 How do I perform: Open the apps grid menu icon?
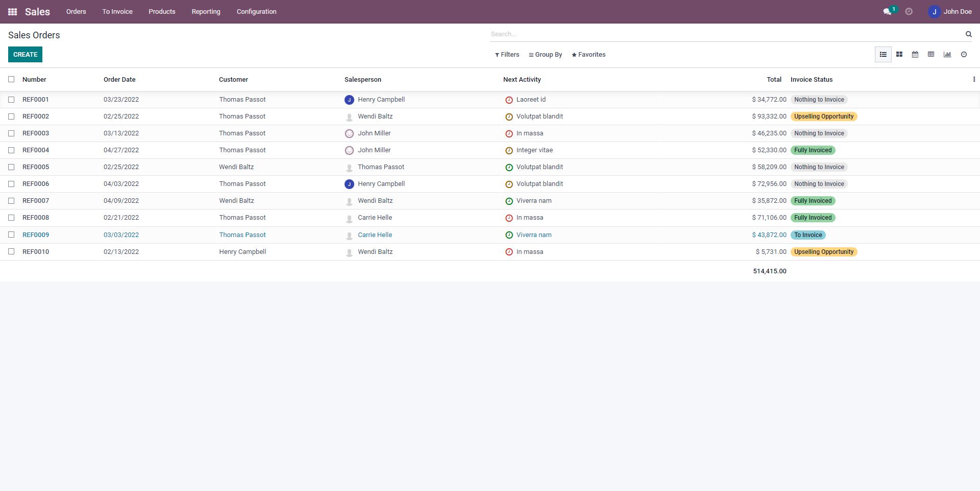coord(12,12)
